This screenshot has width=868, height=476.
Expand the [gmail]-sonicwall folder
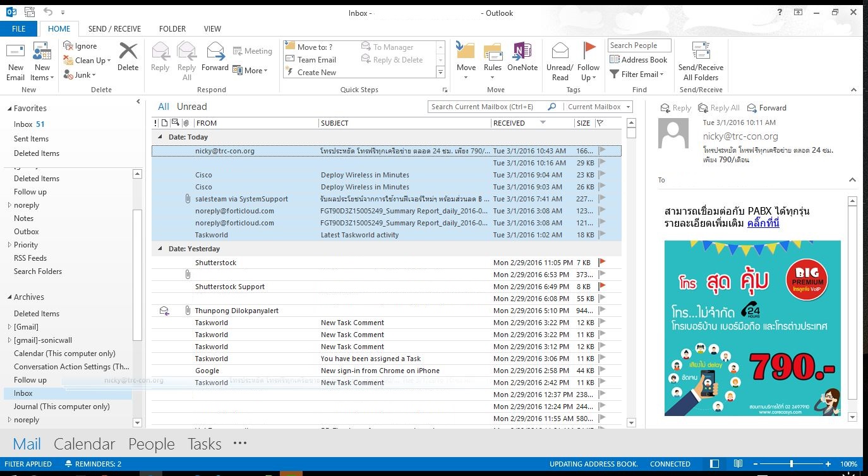[9, 340]
